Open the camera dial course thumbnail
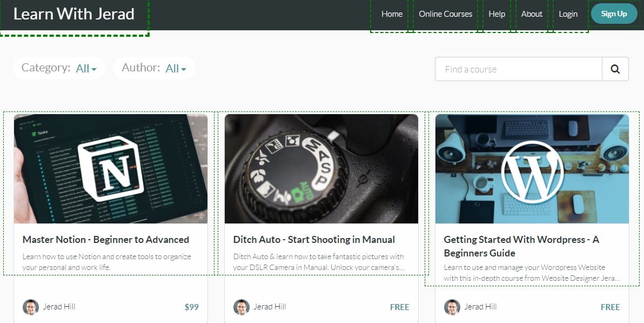644x323 pixels. (321, 169)
